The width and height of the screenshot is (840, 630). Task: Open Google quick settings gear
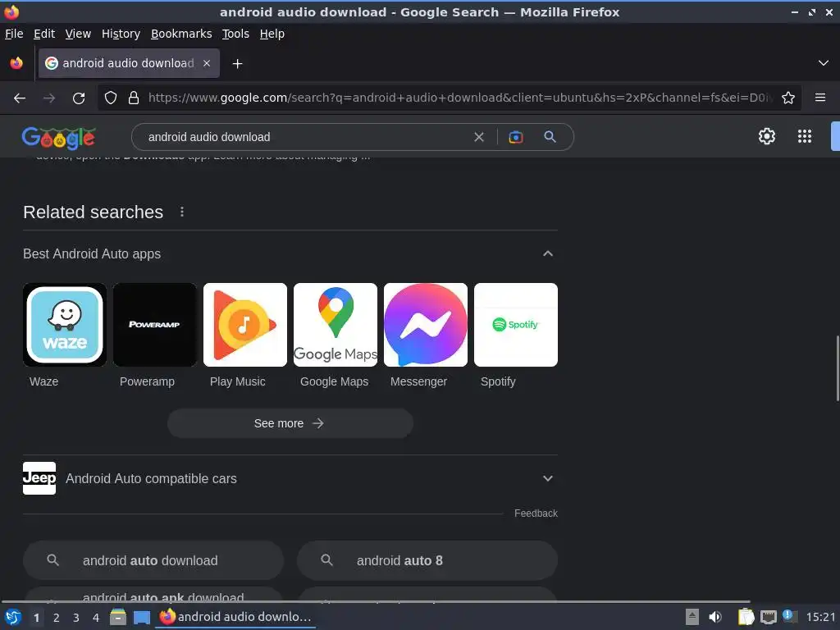767,136
